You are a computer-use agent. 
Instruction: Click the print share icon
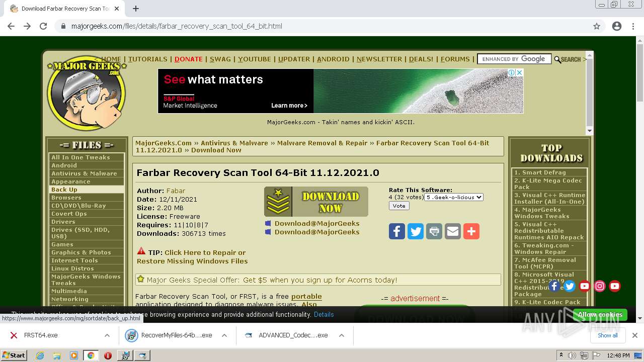click(x=434, y=231)
